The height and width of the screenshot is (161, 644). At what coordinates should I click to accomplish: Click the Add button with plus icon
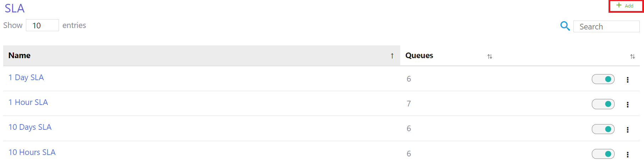[x=625, y=6]
